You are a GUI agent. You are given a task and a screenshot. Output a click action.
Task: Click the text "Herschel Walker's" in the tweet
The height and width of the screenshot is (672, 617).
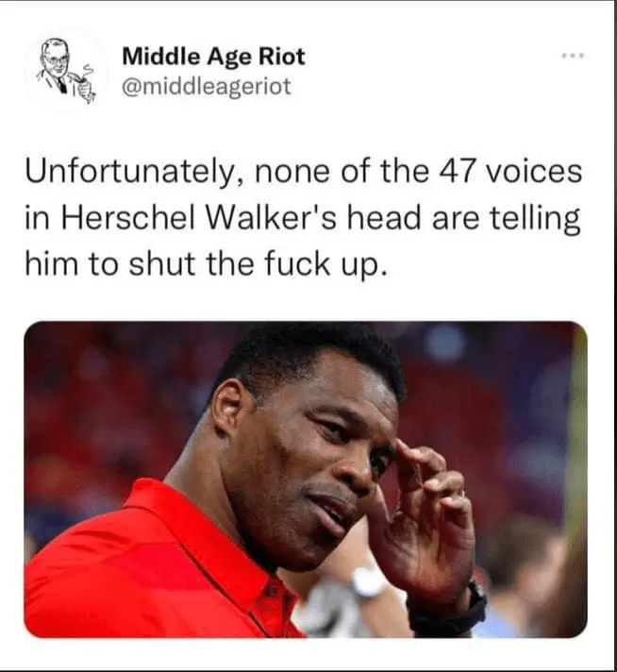point(201,218)
